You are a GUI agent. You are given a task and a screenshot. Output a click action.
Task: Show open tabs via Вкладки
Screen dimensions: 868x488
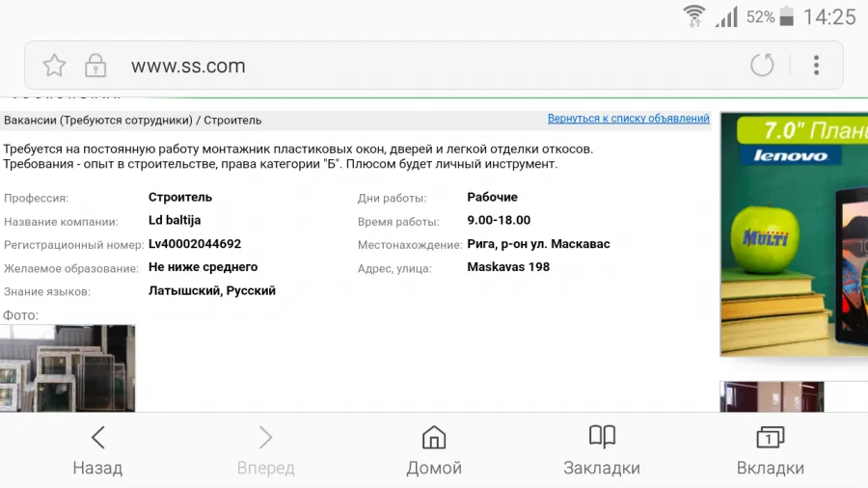coord(770,450)
